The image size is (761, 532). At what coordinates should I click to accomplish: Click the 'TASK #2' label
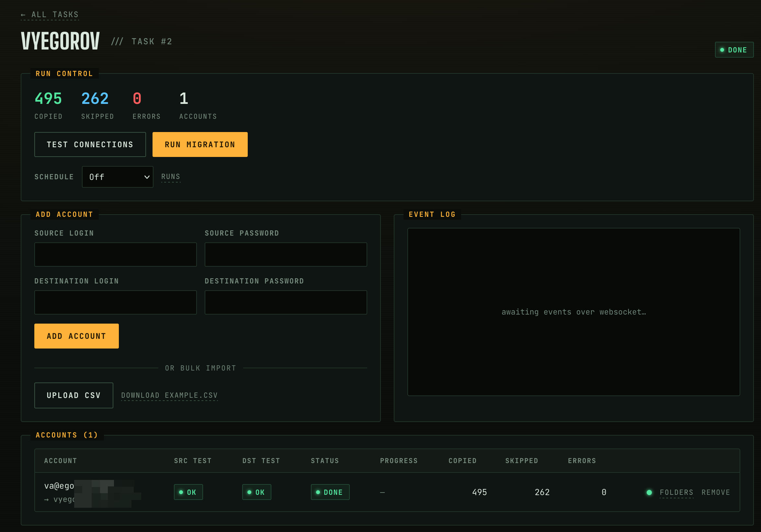tap(152, 41)
